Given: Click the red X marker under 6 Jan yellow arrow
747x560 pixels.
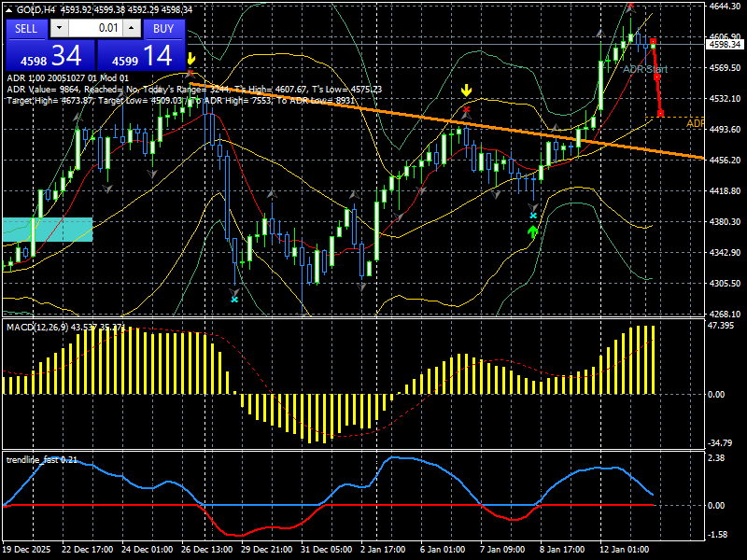Looking at the screenshot, I should (466, 110).
